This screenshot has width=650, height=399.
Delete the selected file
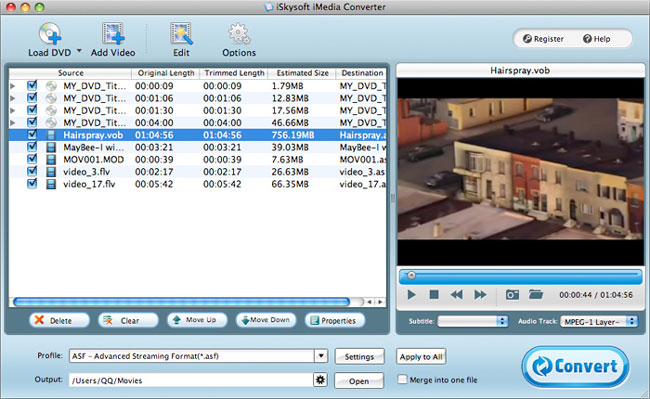click(x=59, y=320)
